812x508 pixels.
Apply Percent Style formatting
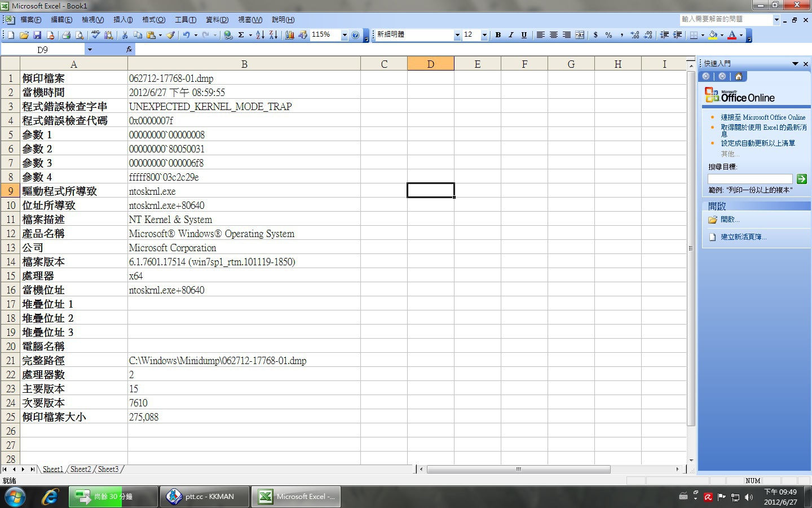pos(608,35)
